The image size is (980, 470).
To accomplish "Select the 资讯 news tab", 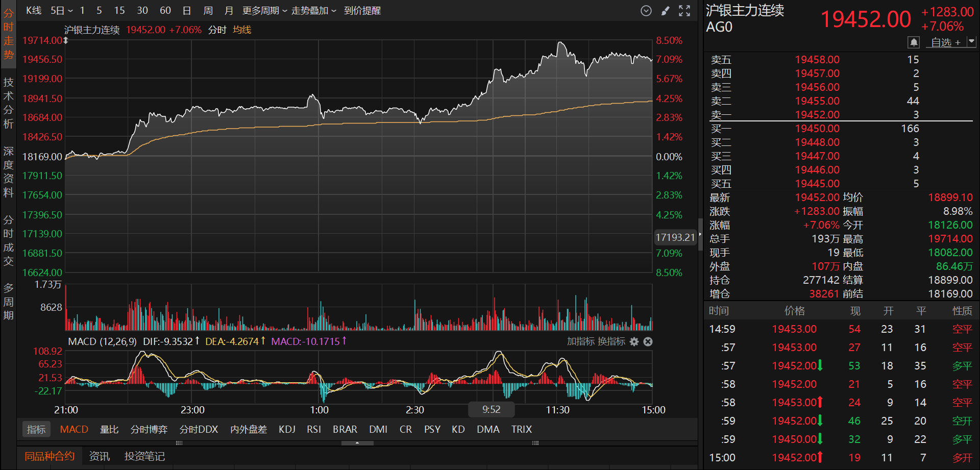I will 100,456.
